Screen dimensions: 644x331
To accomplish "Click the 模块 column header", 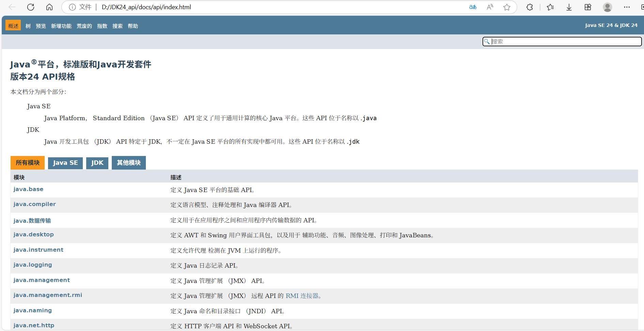I will pyautogui.click(x=19, y=177).
